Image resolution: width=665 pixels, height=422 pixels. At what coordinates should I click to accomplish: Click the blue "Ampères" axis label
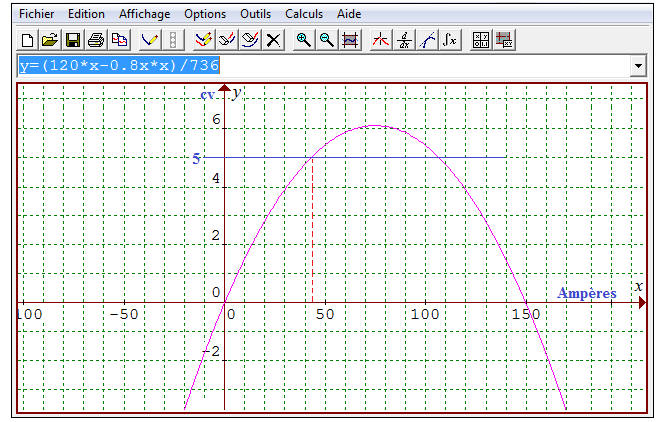(587, 293)
